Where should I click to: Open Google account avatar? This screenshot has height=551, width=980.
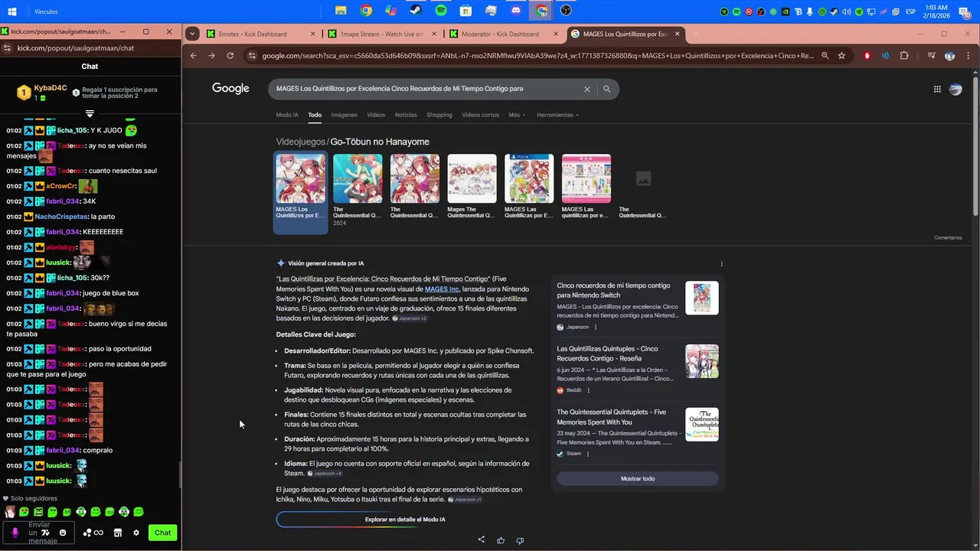(955, 89)
